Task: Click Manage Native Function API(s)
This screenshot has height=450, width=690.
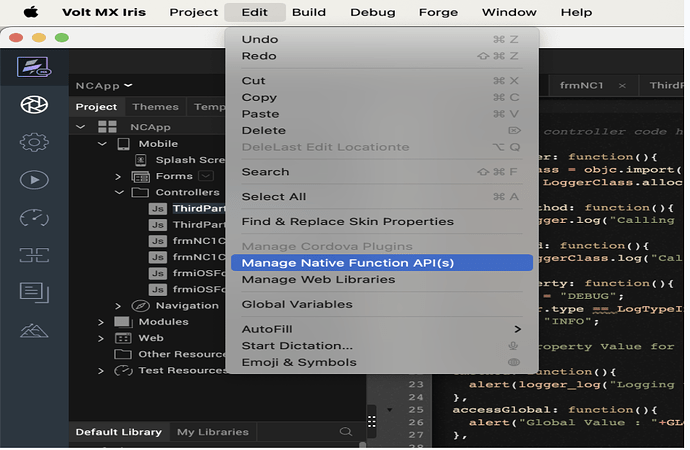Action: pos(382,263)
